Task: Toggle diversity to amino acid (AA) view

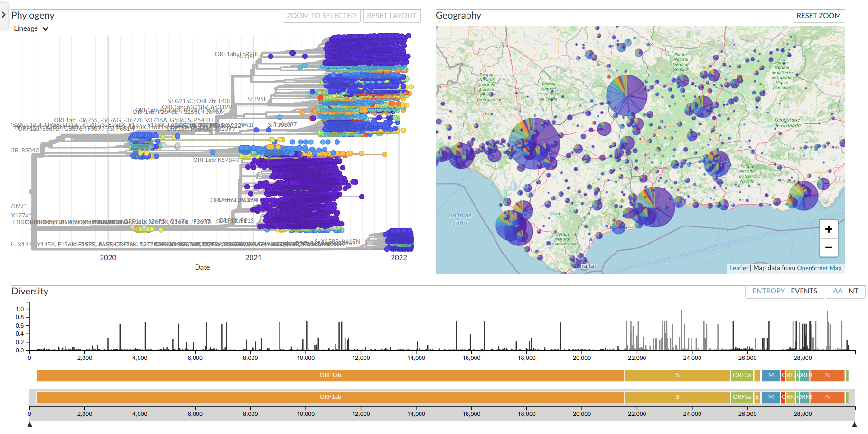Action: (x=838, y=291)
